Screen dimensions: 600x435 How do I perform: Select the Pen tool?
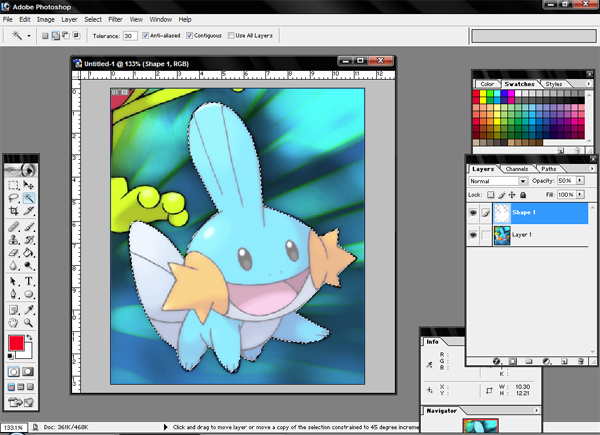[x=13, y=294]
